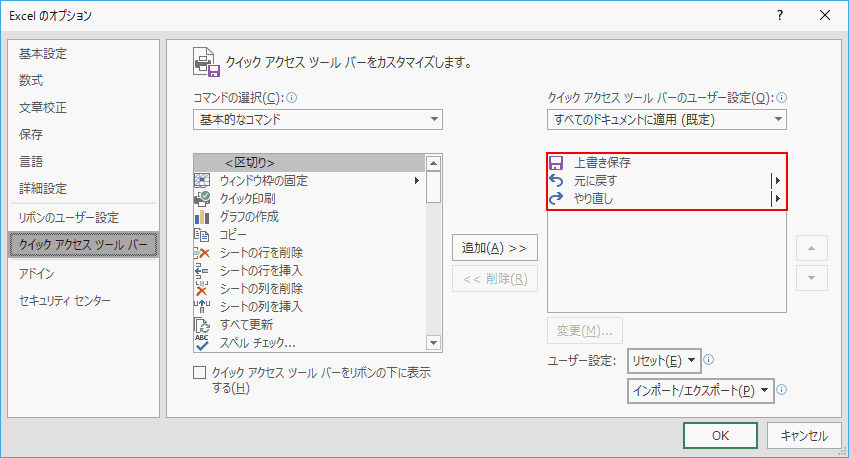Close the Excel のオプション dialog
This screenshot has height=458, width=849.
(x=825, y=15)
